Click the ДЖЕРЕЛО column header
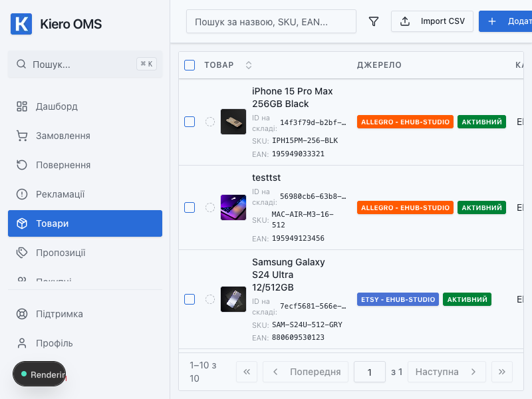 click(x=379, y=65)
